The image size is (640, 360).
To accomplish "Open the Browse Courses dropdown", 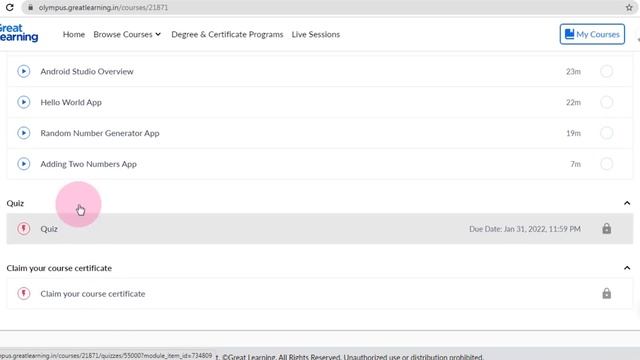I will pos(127,34).
